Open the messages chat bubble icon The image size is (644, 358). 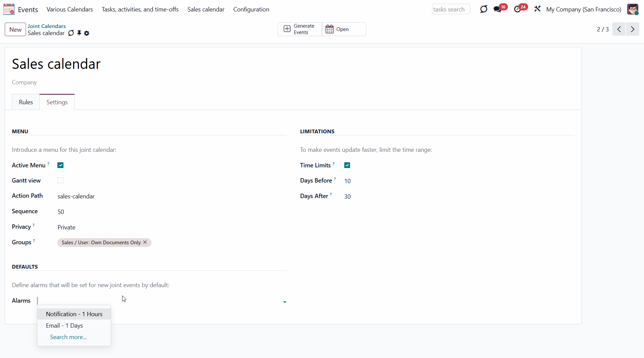(x=497, y=9)
